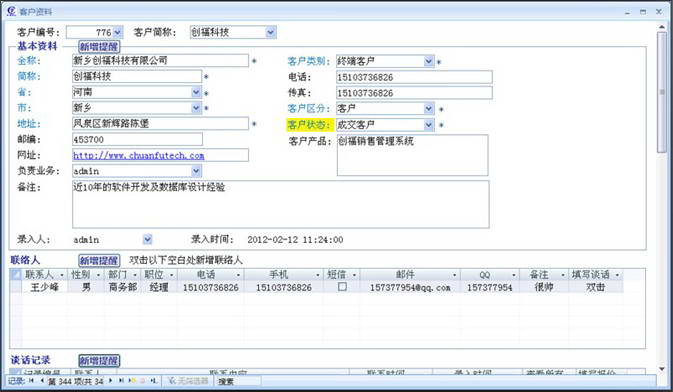Viewport: 673px width, 392px height.
Task: Open the chuanfutech.com website link
Action: click(138, 155)
